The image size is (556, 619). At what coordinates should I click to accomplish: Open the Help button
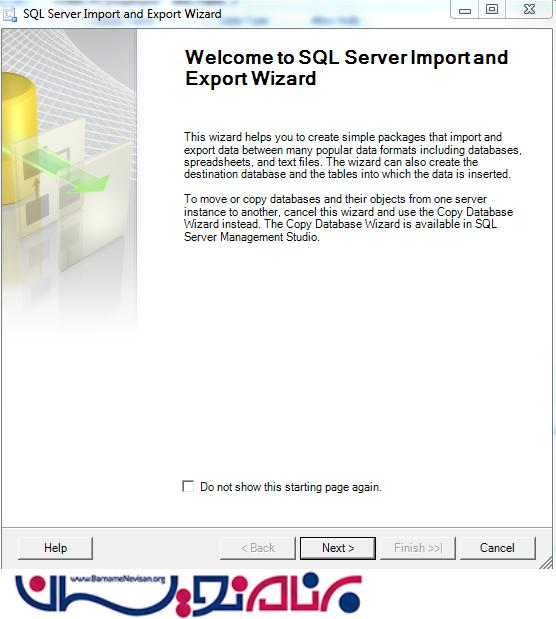pos(55,548)
